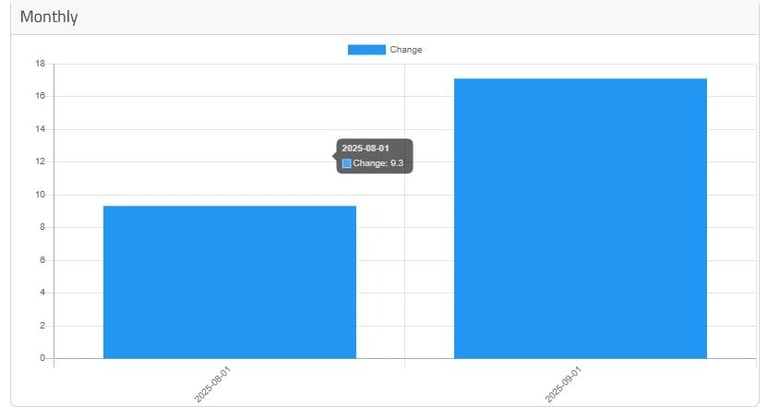Viewport: 768px width, 407px height.
Task: Select the tall 2025-09-01 bar
Action: (580, 218)
